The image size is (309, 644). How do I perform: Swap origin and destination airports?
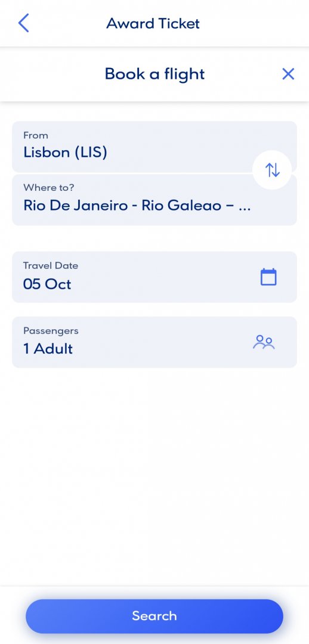coord(272,169)
